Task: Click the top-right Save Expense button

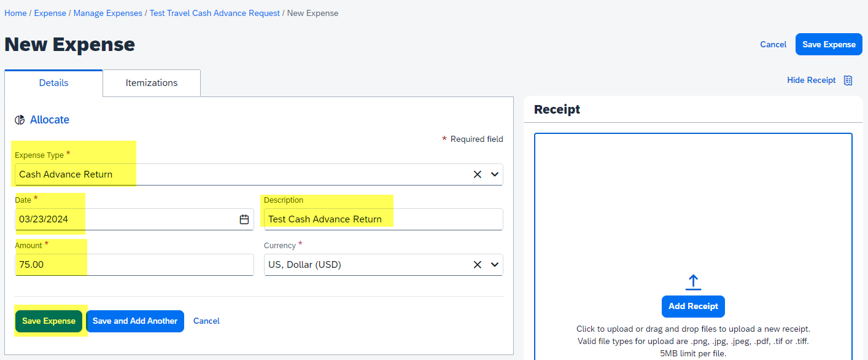Action: pyautogui.click(x=829, y=44)
